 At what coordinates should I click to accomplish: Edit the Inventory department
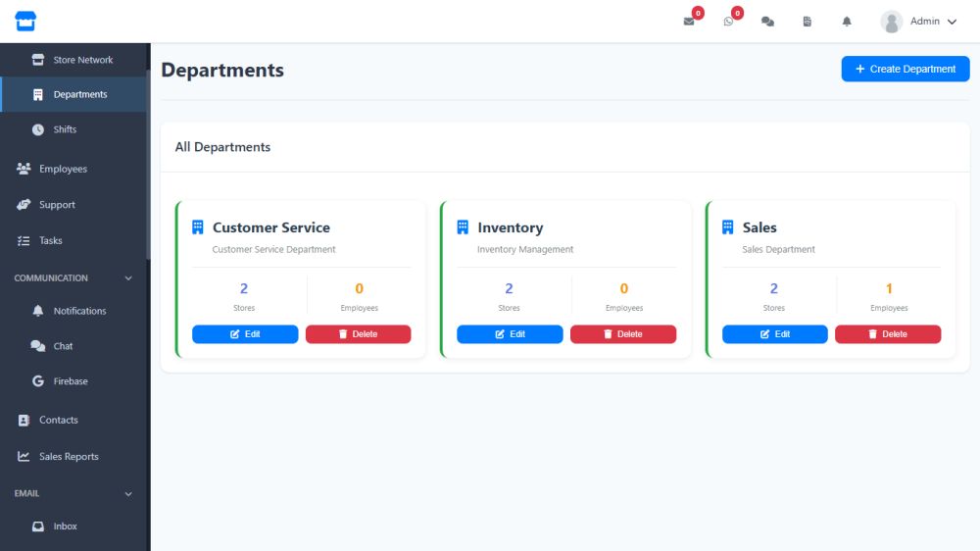click(x=510, y=334)
